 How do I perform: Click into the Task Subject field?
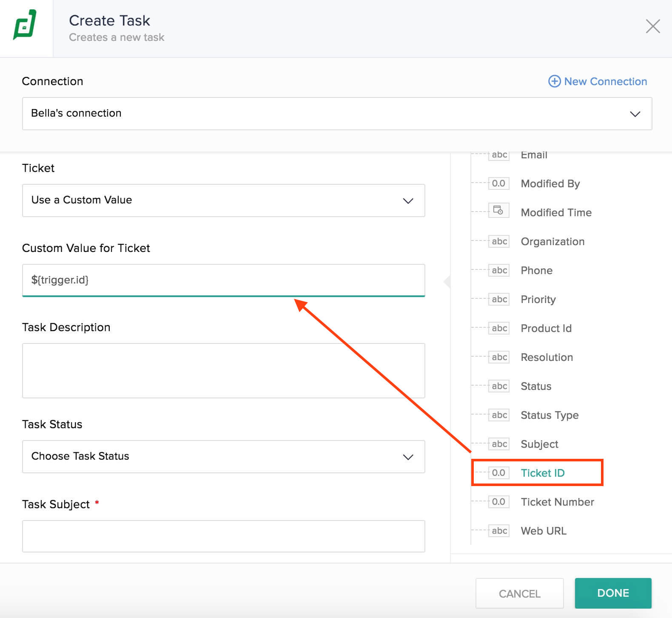223,536
